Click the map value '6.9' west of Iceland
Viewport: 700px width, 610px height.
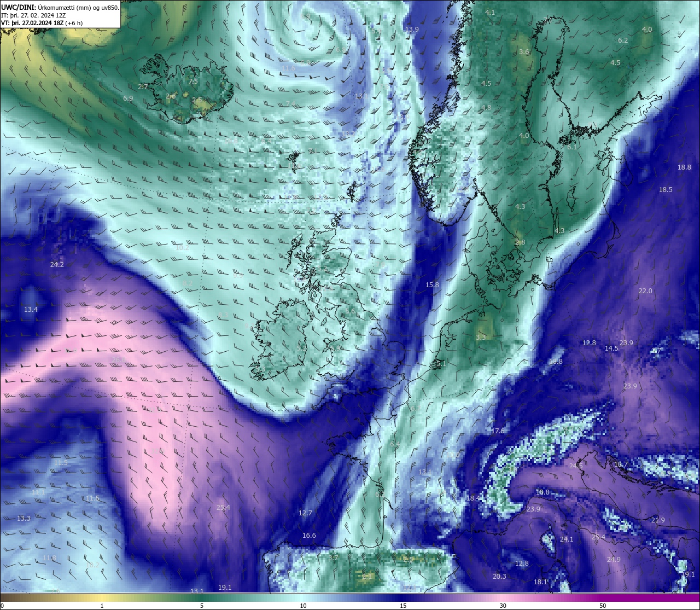(128, 98)
